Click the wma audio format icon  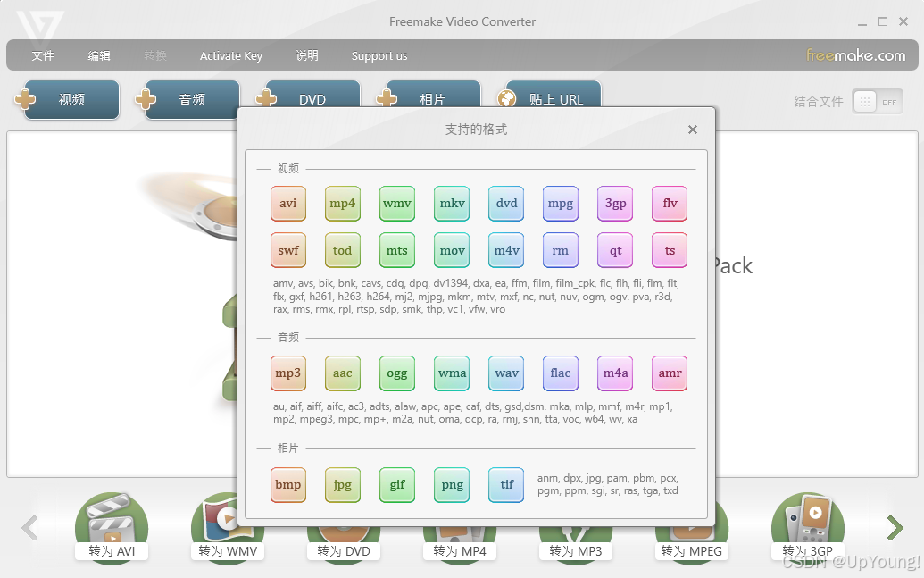452,373
